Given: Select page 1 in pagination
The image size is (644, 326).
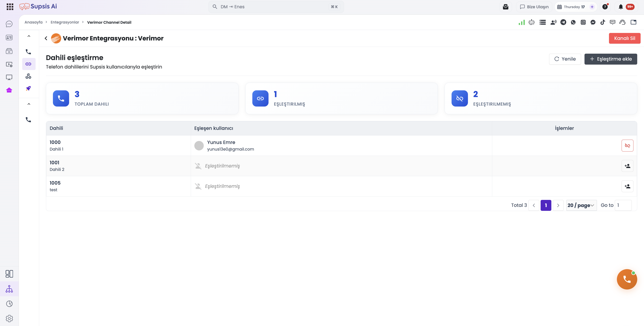Looking at the screenshot, I should [x=546, y=205].
